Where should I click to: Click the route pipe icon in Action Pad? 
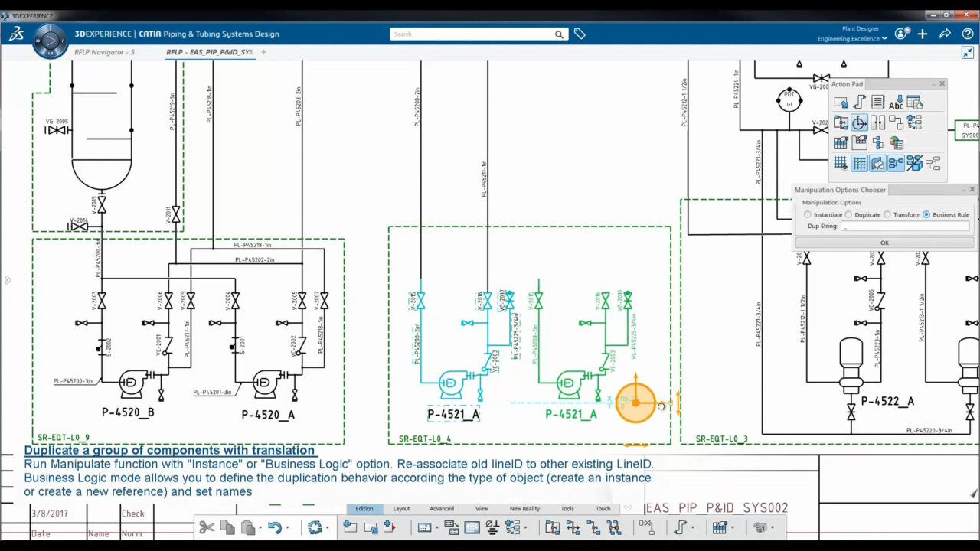coord(859,103)
